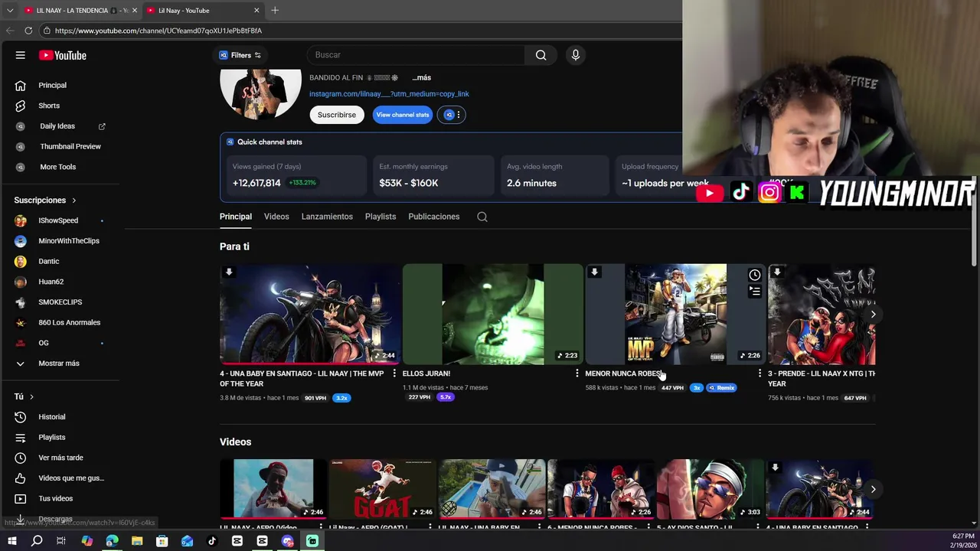Viewport: 980px width, 551px height.
Task: Switch to the Publicaciones tab
Action: tap(434, 217)
